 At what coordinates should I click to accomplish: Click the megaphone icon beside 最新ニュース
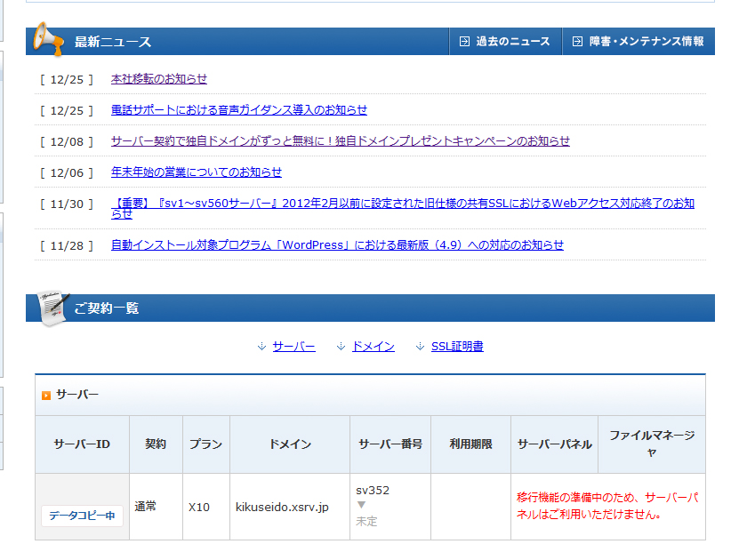tap(48, 40)
